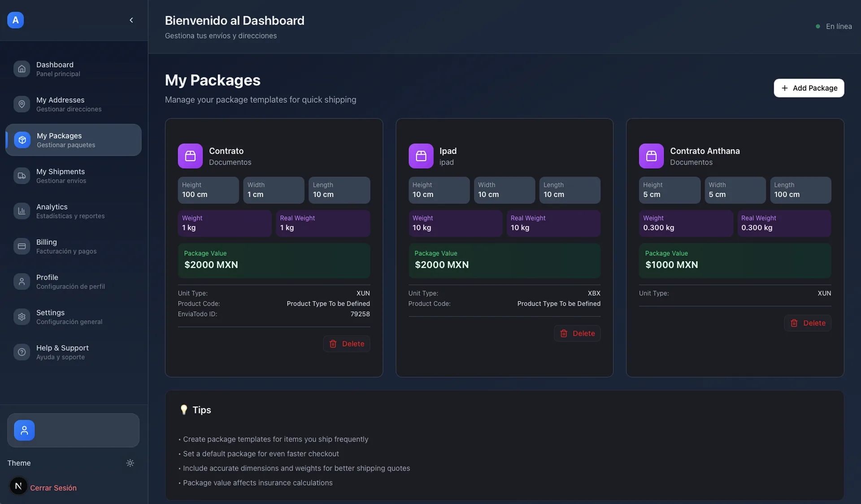This screenshot has height=504, width=861.
Task: Click the My Packages box icon in sidebar
Action: [x=22, y=140]
